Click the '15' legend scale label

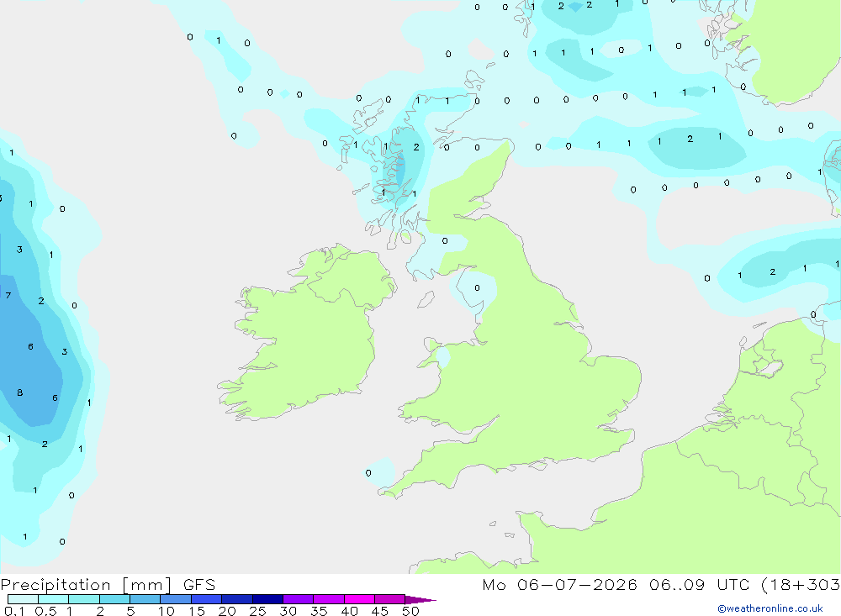(x=197, y=611)
